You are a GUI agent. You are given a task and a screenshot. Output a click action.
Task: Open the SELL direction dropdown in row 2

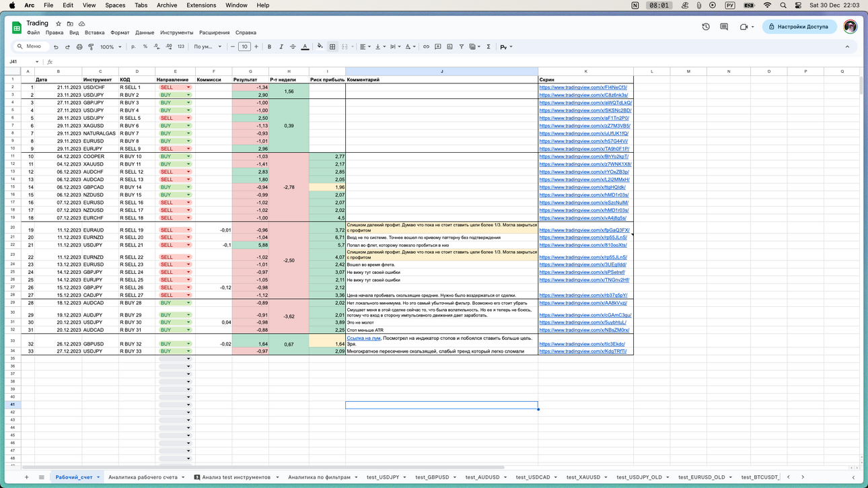point(188,88)
